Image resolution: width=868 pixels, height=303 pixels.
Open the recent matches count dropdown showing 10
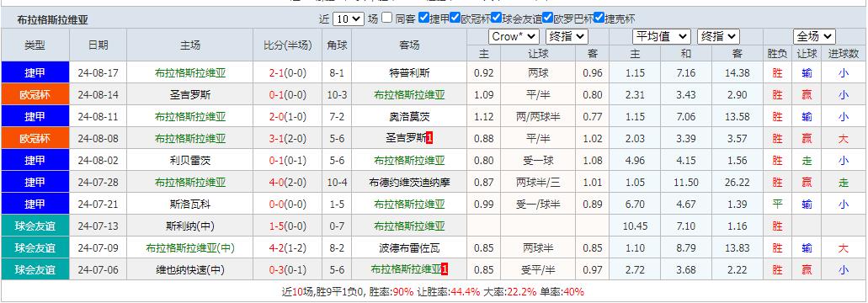tap(349, 19)
